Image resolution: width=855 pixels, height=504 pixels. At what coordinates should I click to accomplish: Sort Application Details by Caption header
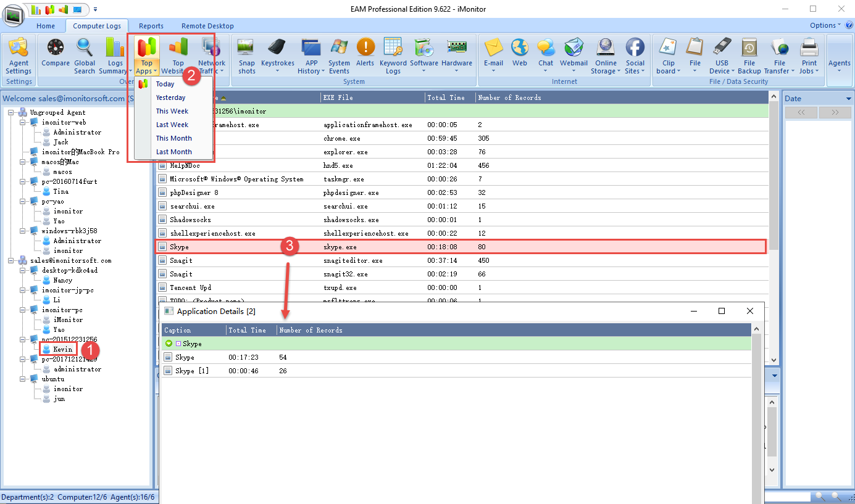[194, 330]
